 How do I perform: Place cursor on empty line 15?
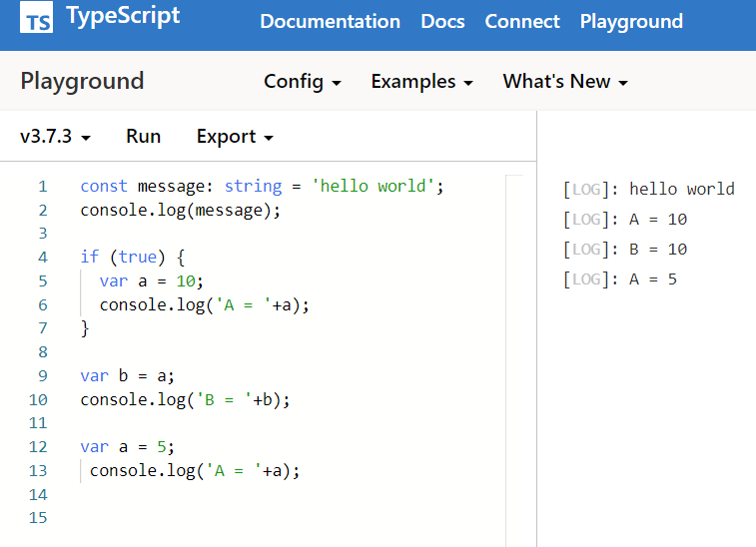pyautogui.click(x=200, y=518)
